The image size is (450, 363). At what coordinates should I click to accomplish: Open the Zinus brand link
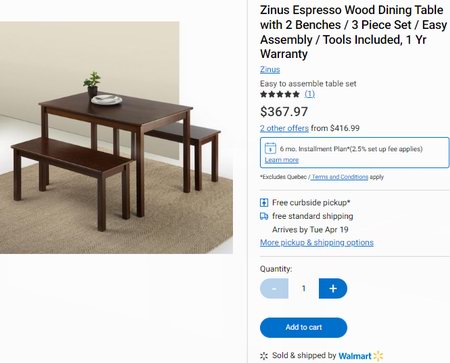coord(270,70)
